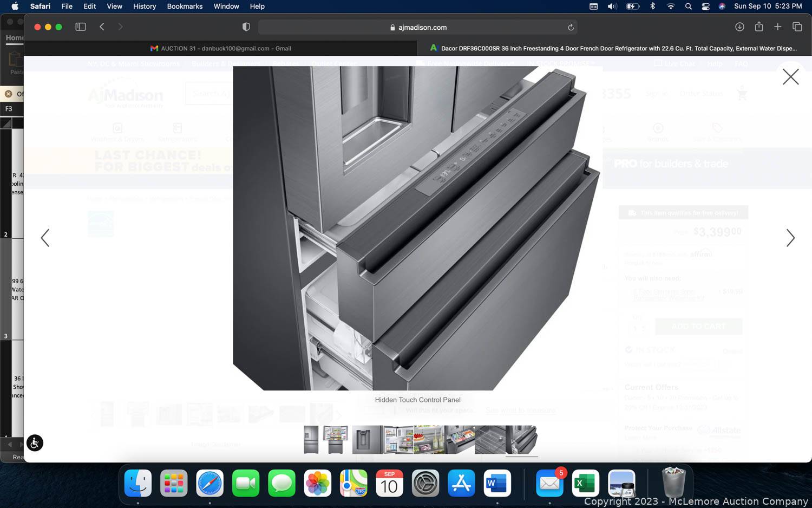This screenshot has width=812, height=508.
Task: Go back with Safari's back arrow
Action: click(x=102, y=27)
